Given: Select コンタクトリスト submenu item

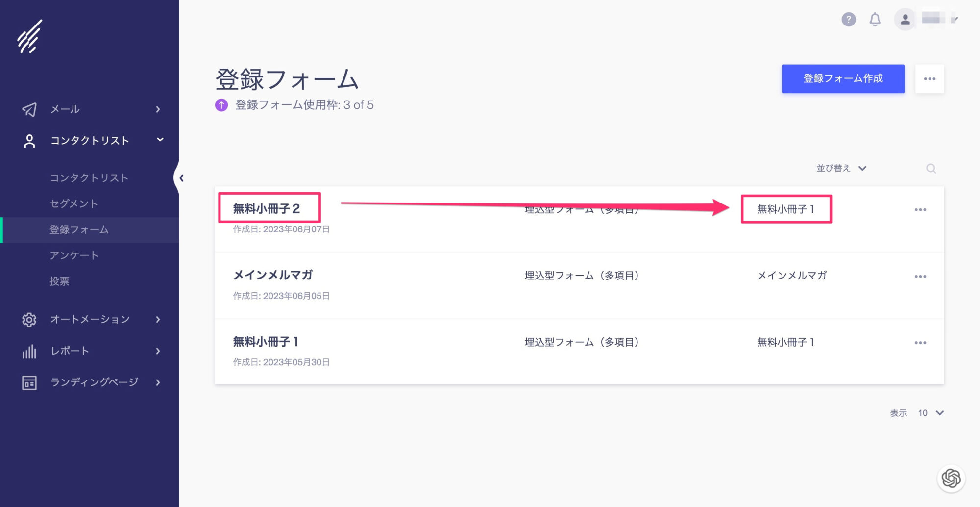Looking at the screenshot, I should [x=89, y=178].
